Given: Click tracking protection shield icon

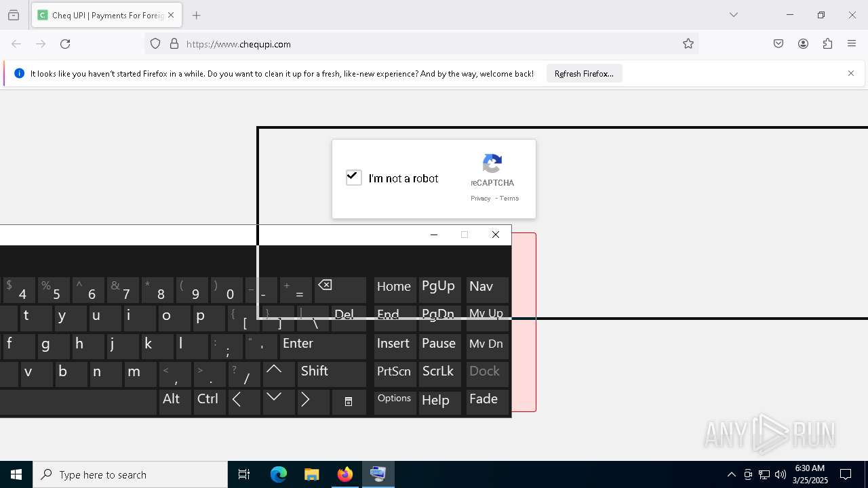Looking at the screenshot, I should click(x=155, y=44).
